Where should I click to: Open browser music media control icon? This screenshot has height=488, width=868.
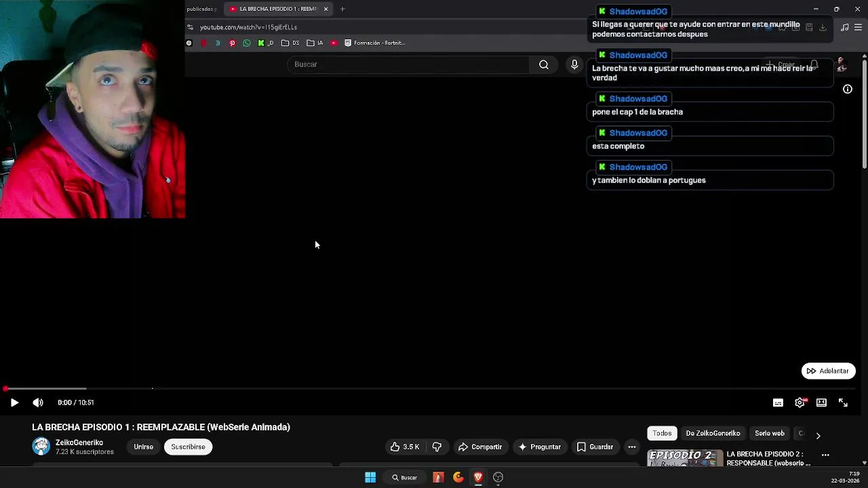point(844,27)
